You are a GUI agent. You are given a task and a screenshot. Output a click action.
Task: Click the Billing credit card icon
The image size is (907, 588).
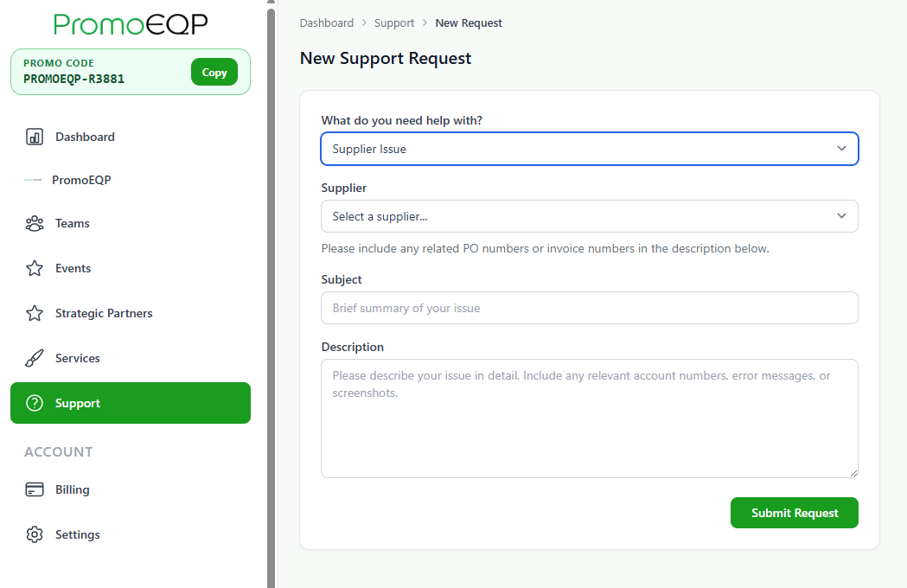coord(34,489)
